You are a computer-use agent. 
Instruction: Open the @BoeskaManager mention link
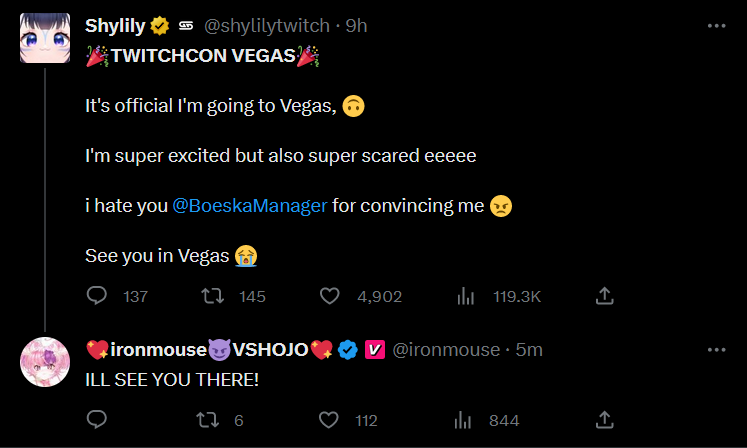(250, 206)
